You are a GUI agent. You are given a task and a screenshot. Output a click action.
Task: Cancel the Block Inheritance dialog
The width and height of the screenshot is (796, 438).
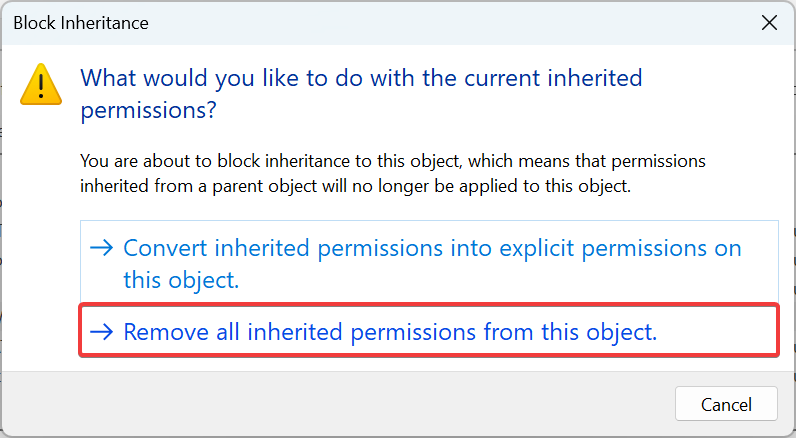click(x=726, y=404)
